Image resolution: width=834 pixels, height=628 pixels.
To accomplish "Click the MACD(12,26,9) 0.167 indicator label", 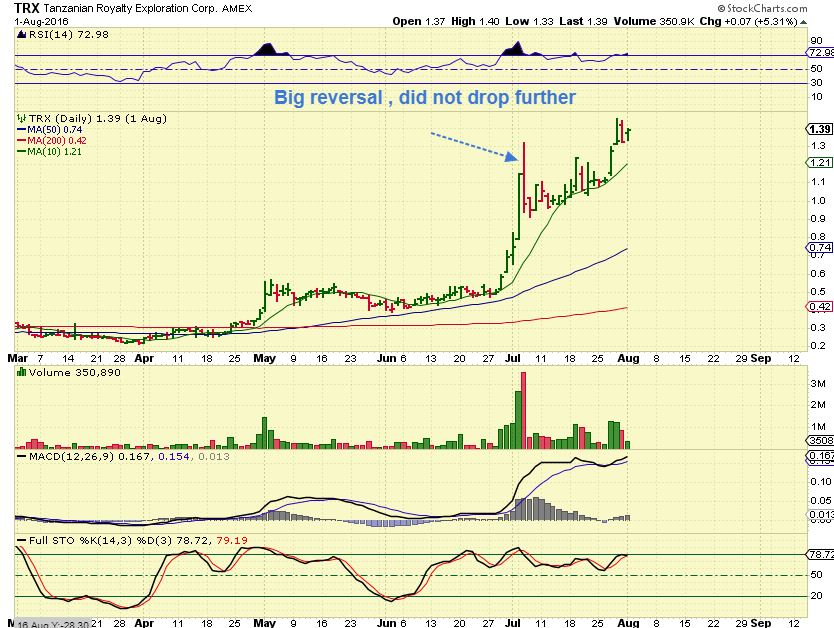I will (89, 456).
